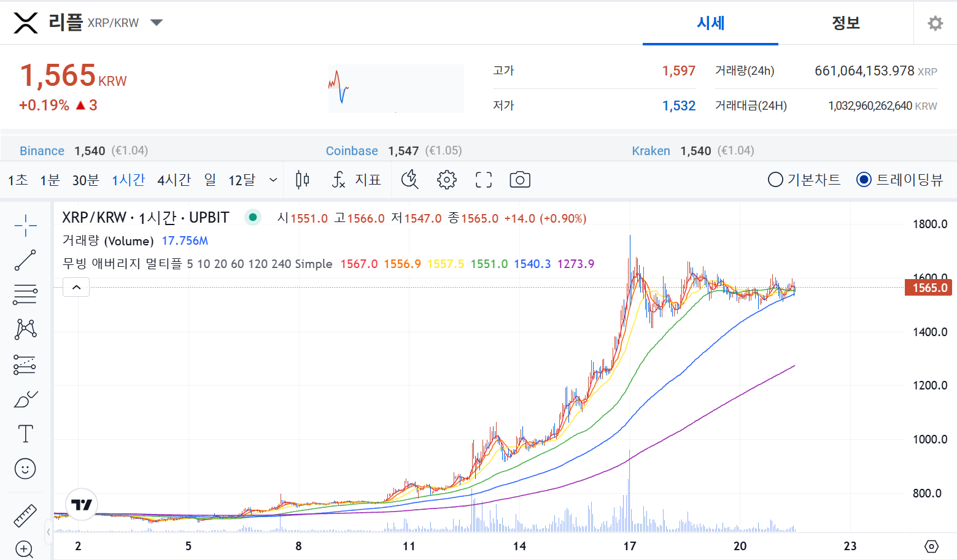Select the 트레이딩뷰 radio option
This screenshot has height=560, width=957.
click(x=900, y=180)
